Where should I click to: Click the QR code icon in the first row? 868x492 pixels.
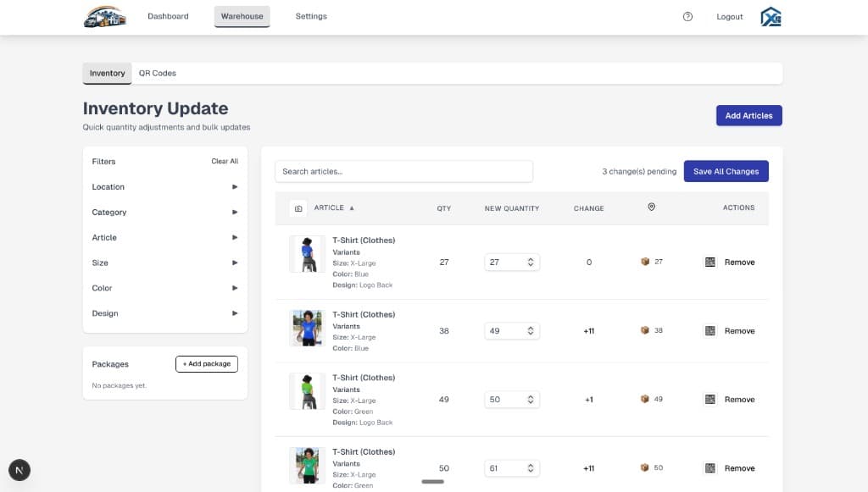[709, 262]
